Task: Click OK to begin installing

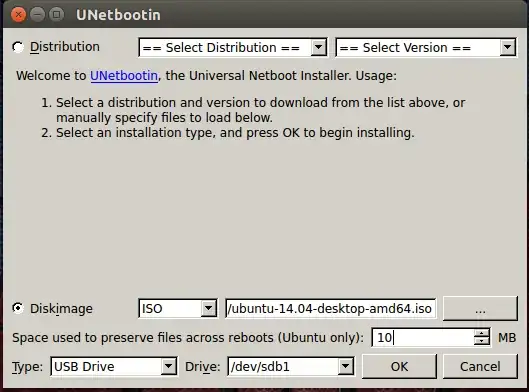Action: (399, 366)
